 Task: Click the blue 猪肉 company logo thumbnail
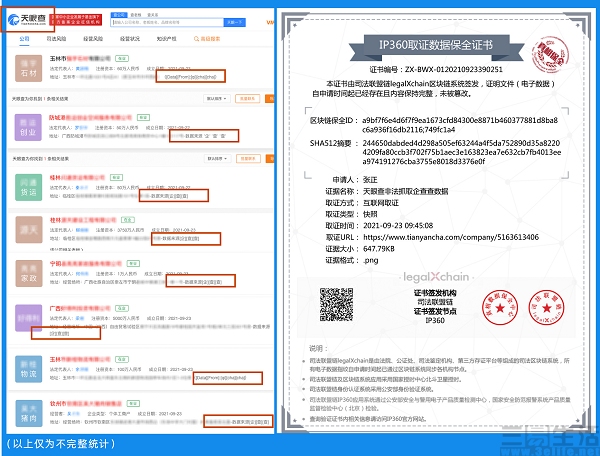pos(29,414)
